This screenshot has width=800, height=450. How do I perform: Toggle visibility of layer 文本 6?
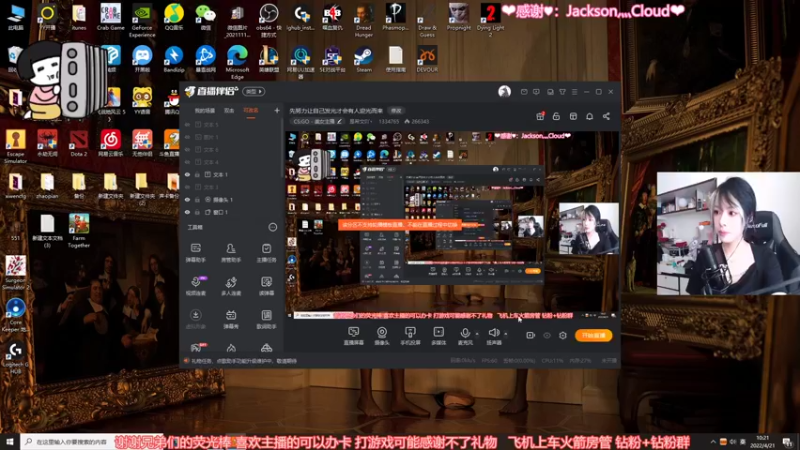coord(187,149)
